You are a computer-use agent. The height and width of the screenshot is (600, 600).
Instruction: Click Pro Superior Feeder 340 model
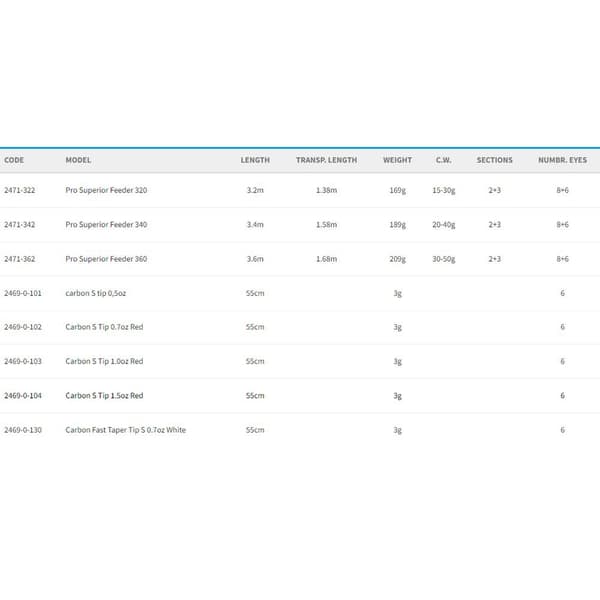tap(106, 225)
